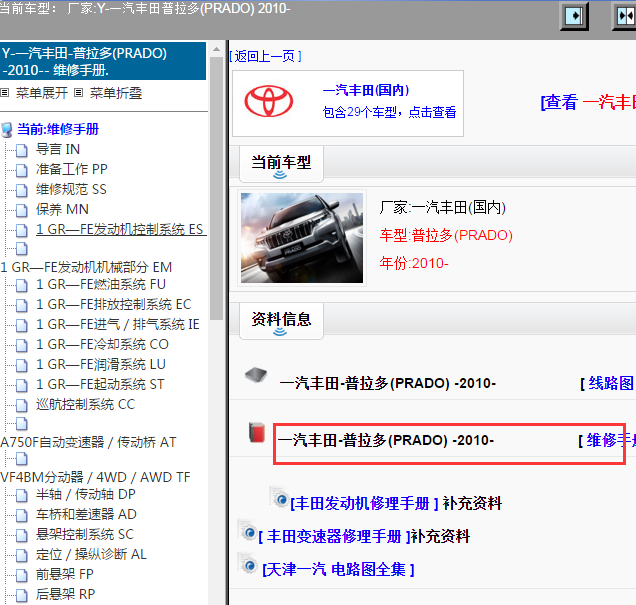636x605 pixels.
Task: Click the page icon beside 1GR-FE起动系统 ST
Action: 22,385
